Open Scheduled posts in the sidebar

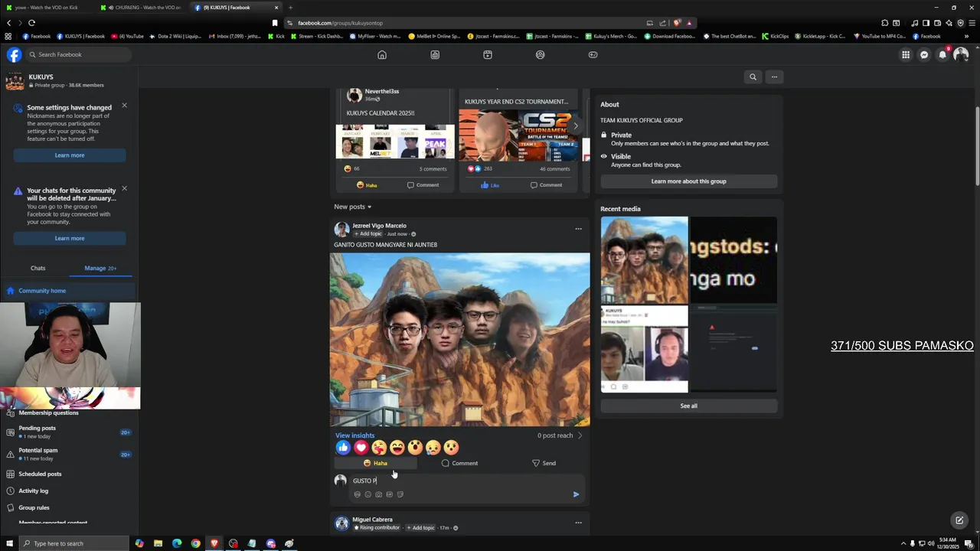tap(69, 474)
